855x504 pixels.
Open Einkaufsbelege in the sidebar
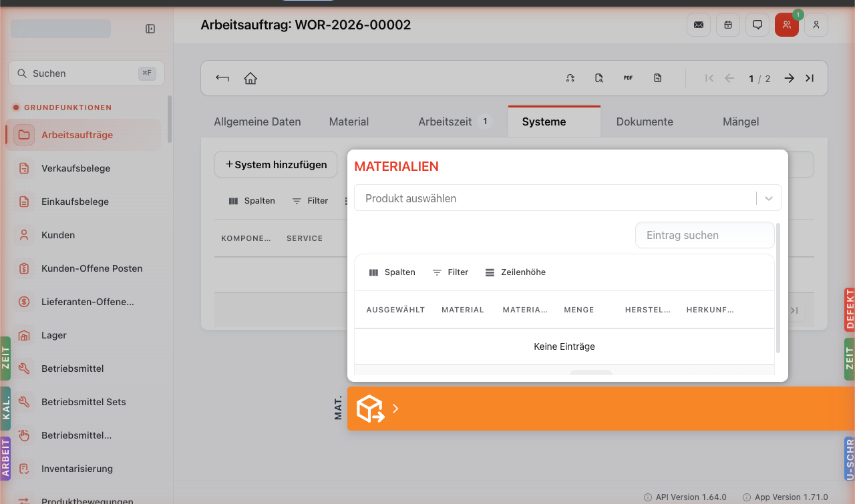point(83,202)
